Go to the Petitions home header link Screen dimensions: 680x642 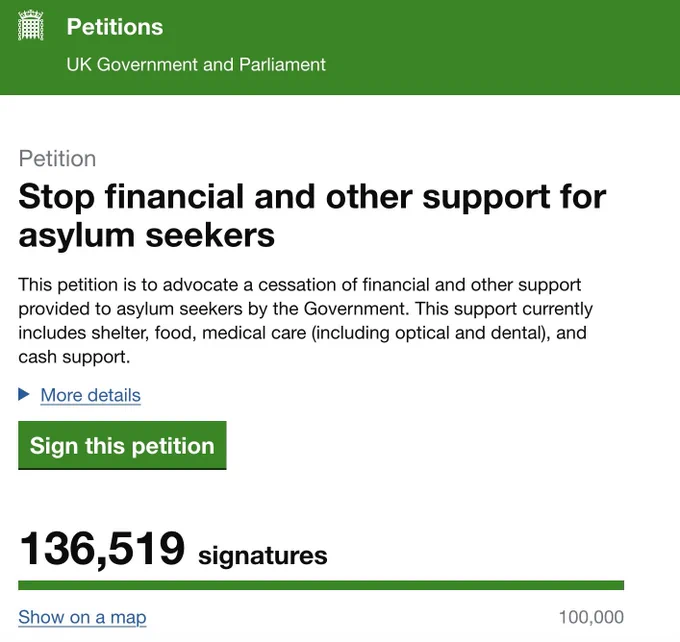click(115, 27)
